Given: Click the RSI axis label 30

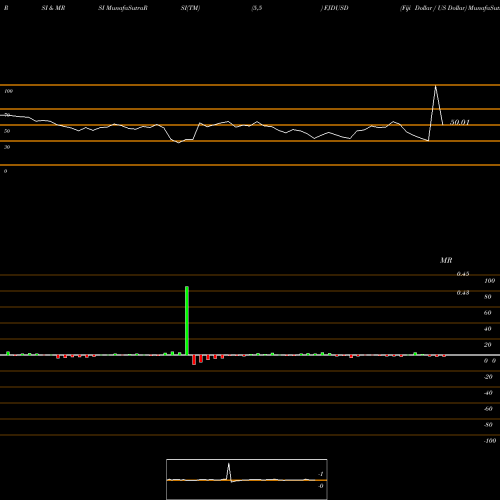Looking at the screenshot, I should (7, 147).
